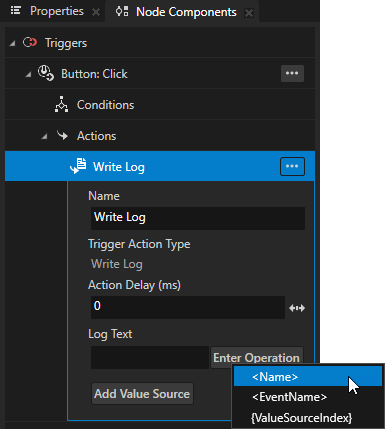Open the Button: Click more options menu
This screenshot has height=429, width=385.
[292, 73]
